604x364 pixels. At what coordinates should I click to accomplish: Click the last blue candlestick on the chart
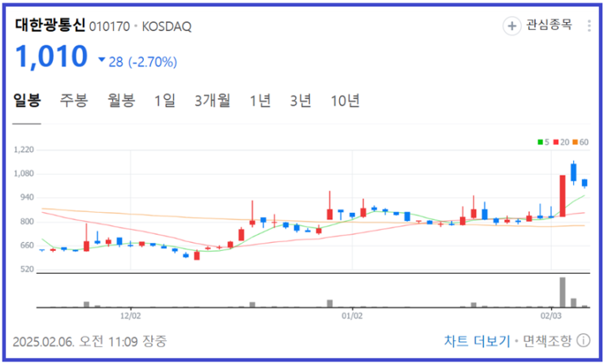coord(584,183)
